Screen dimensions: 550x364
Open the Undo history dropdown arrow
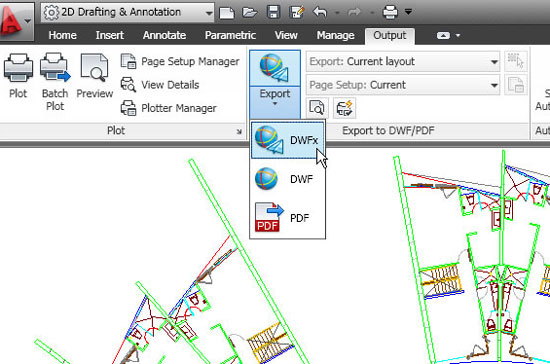coord(337,13)
